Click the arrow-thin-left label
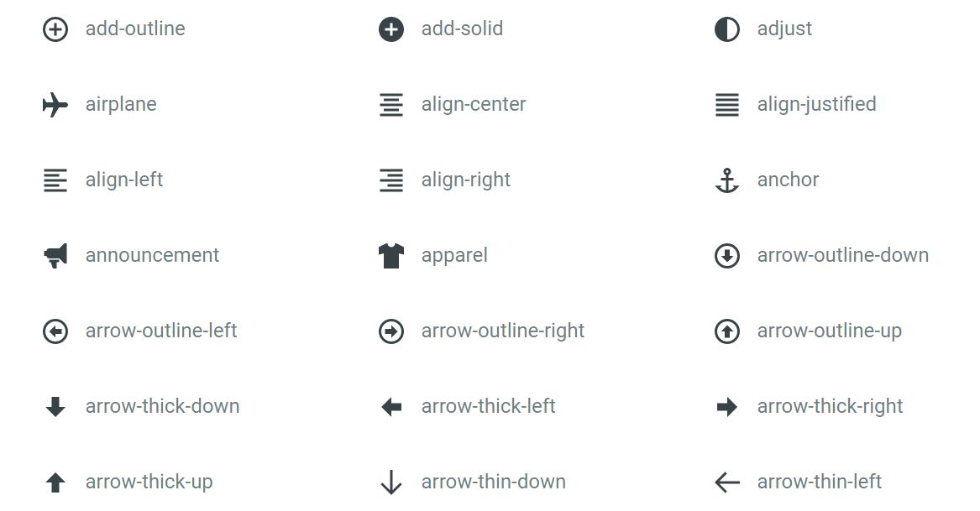This screenshot has width=980, height=511. pyautogui.click(x=820, y=482)
